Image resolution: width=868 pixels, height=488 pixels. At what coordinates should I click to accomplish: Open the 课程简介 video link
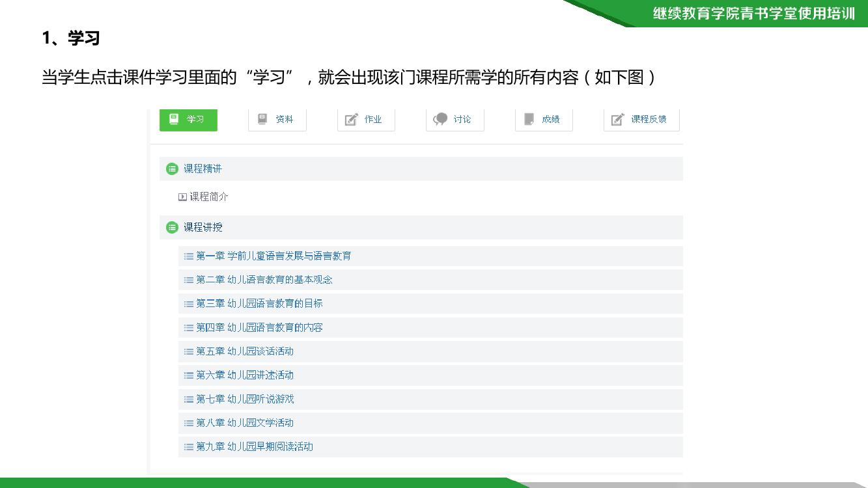coord(209,197)
